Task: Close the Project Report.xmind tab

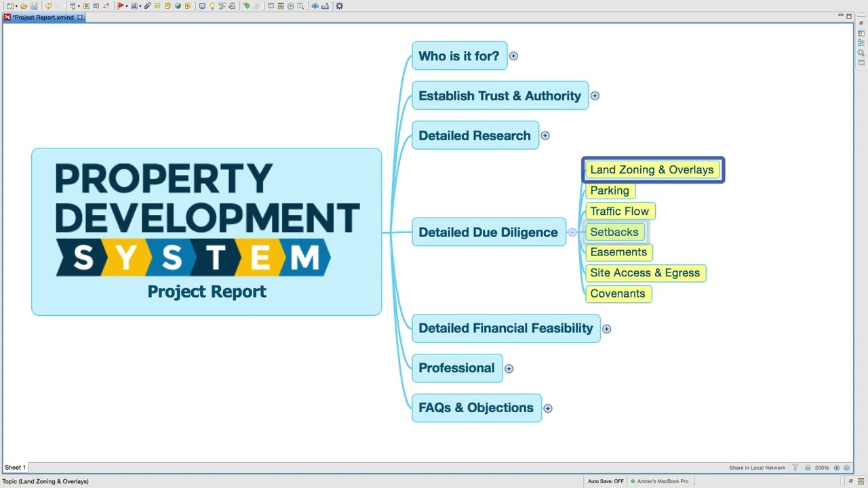Action: point(80,17)
